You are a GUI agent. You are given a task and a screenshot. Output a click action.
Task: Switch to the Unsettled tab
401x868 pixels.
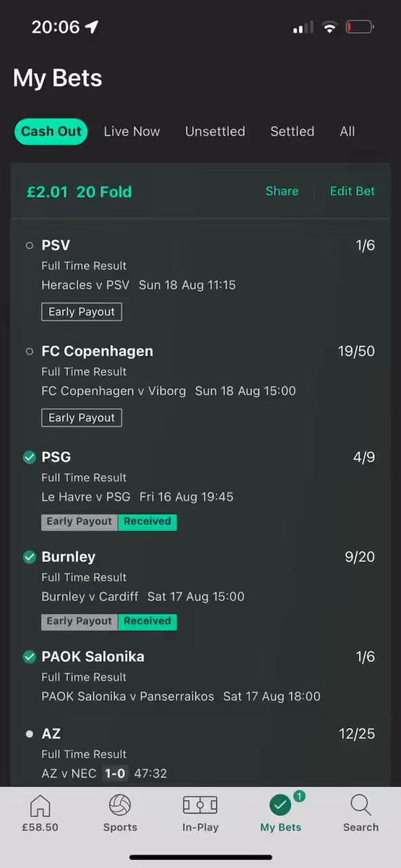point(215,132)
